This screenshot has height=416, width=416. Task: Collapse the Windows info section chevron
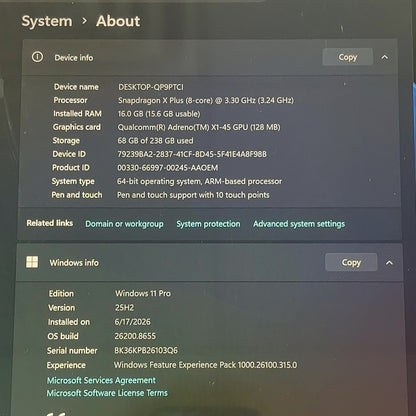coord(389,263)
